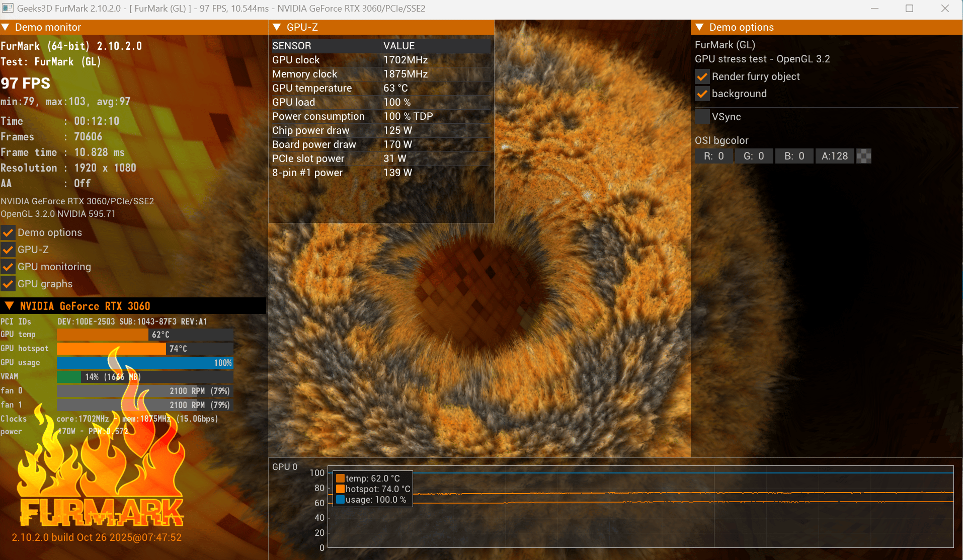This screenshot has width=963, height=560.
Task: Uncheck the Demo options checkbox
Action: (8, 233)
